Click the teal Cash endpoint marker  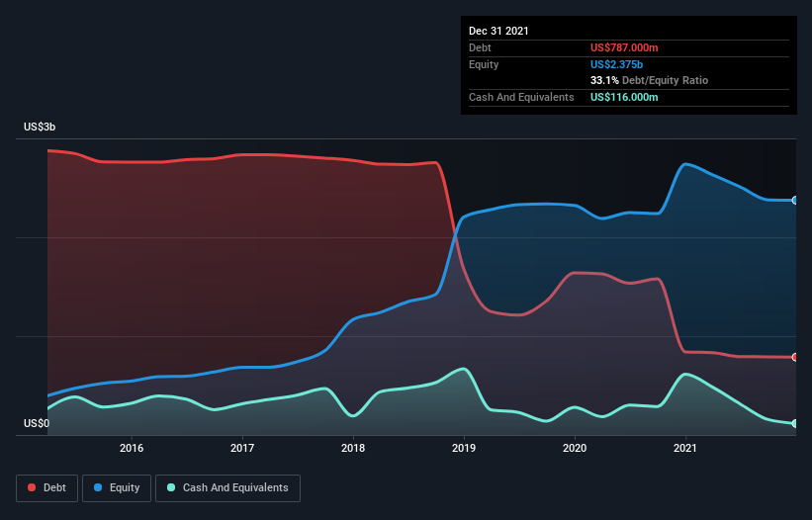(x=795, y=423)
